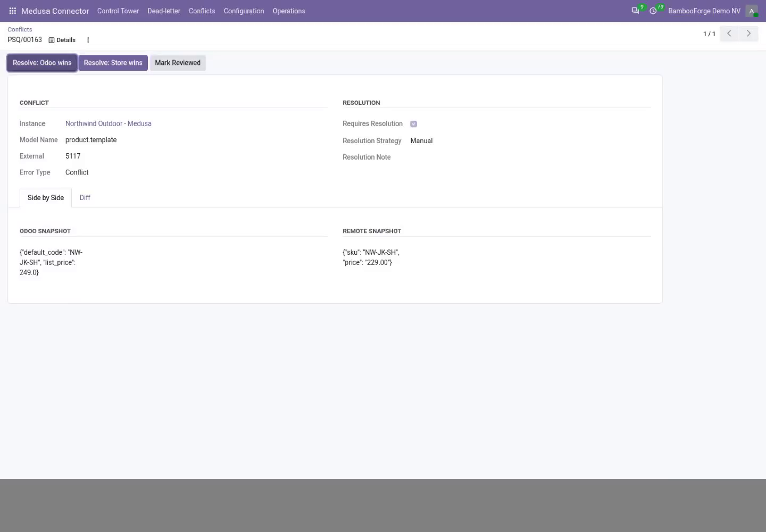Select the Side by Side tab
766x532 pixels.
(x=46, y=197)
